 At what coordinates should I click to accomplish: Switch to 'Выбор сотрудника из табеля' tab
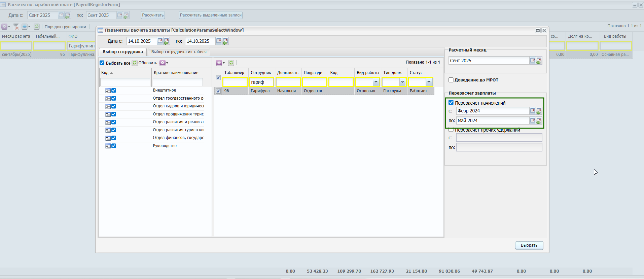point(179,52)
